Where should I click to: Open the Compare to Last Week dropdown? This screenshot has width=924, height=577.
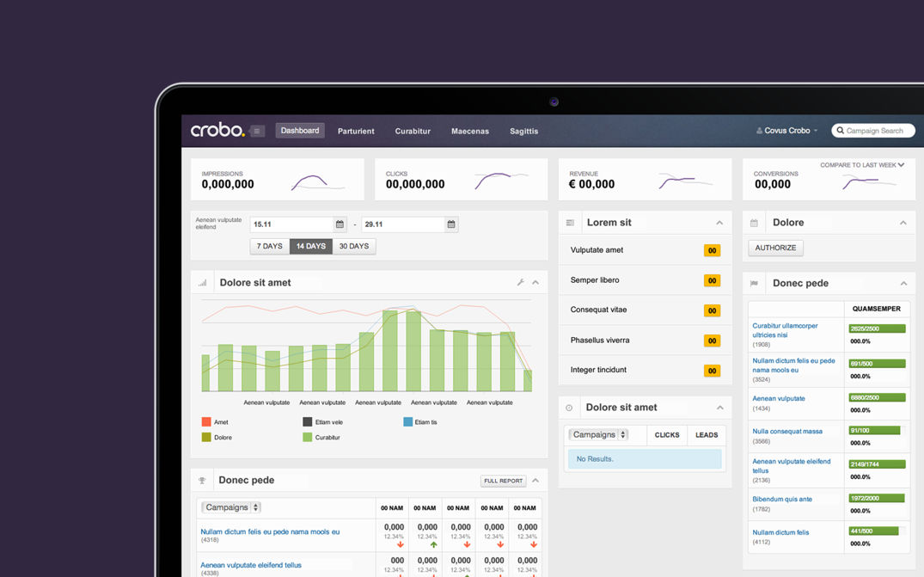tap(862, 165)
